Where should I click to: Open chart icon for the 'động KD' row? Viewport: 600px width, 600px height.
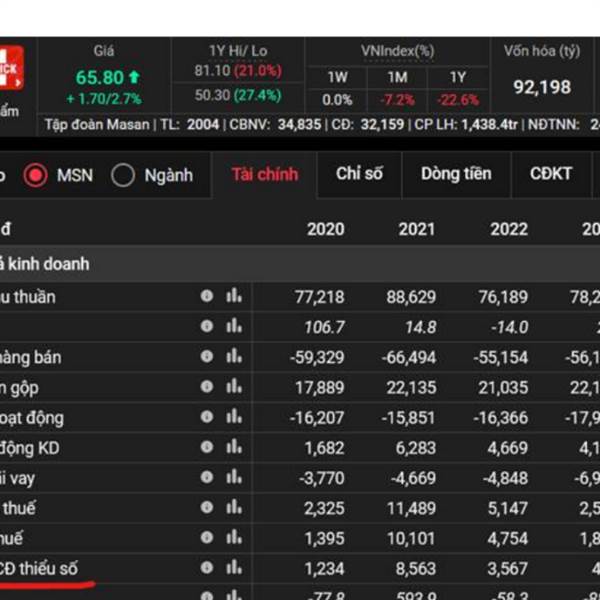234,447
